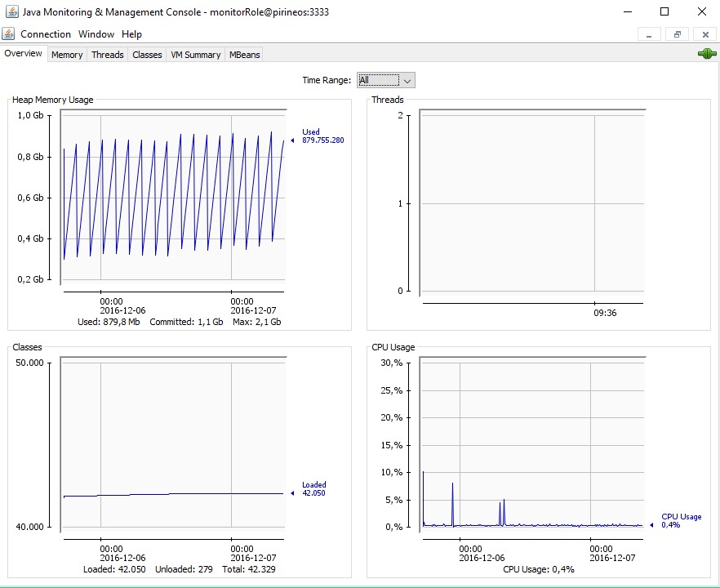Open the Window menu
The image size is (720, 588).
96,34
